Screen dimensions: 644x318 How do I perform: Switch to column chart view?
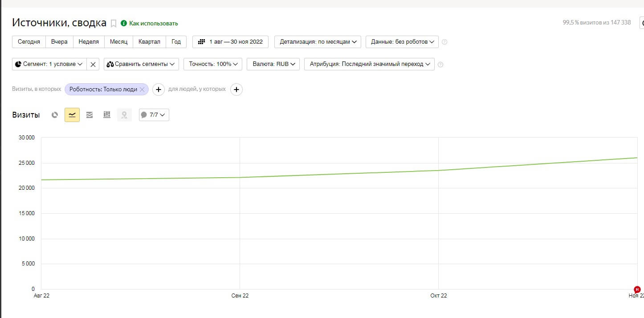point(107,115)
